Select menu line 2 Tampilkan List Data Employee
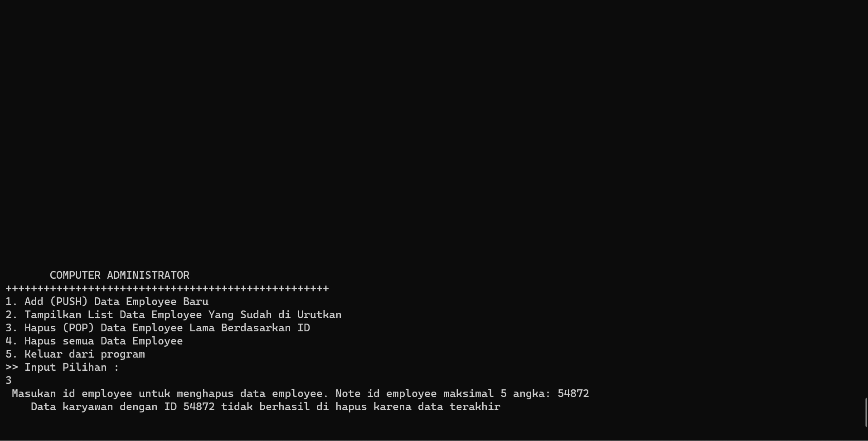 click(x=174, y=315)
